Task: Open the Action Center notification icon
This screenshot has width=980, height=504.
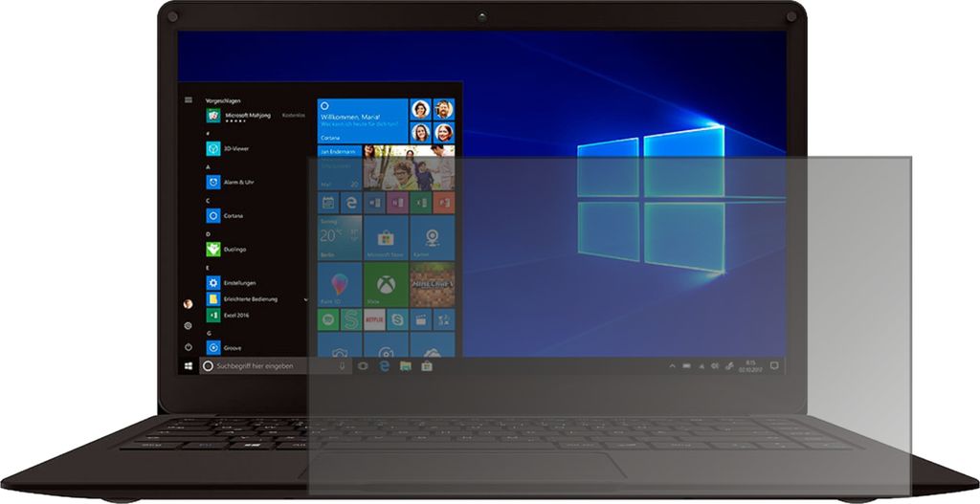Action: [774, 365]
